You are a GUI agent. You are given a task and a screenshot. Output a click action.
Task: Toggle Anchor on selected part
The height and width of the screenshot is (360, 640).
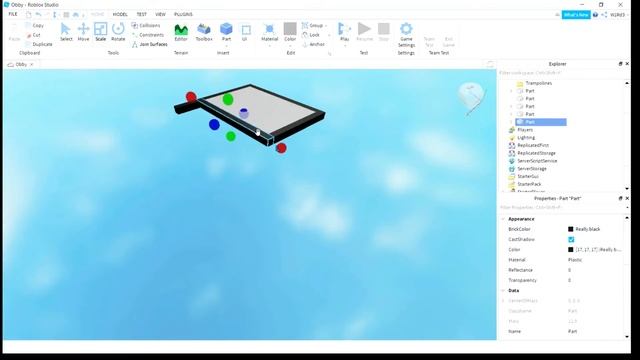point(313,44)
